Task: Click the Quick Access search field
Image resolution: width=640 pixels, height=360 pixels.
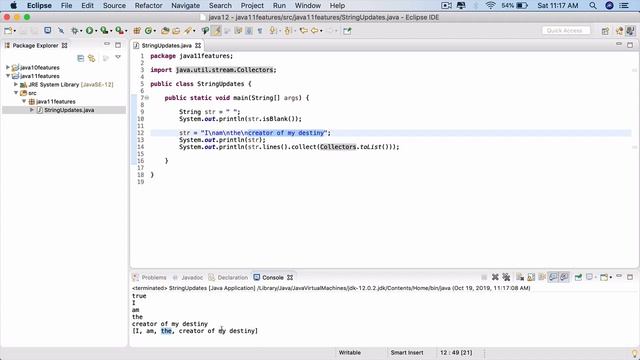Action: point(566,31)
